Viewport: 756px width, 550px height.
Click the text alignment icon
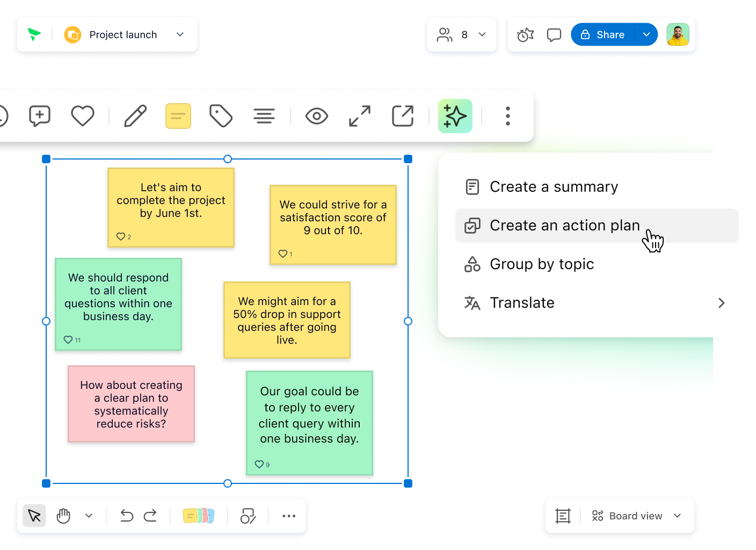pos(264,116)
